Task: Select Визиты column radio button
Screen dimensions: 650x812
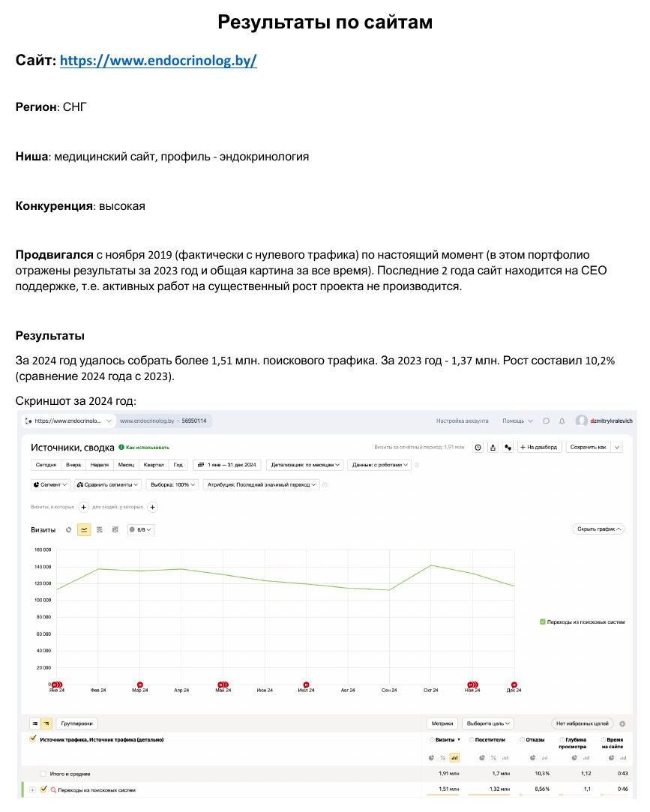Action: (432, 739)
